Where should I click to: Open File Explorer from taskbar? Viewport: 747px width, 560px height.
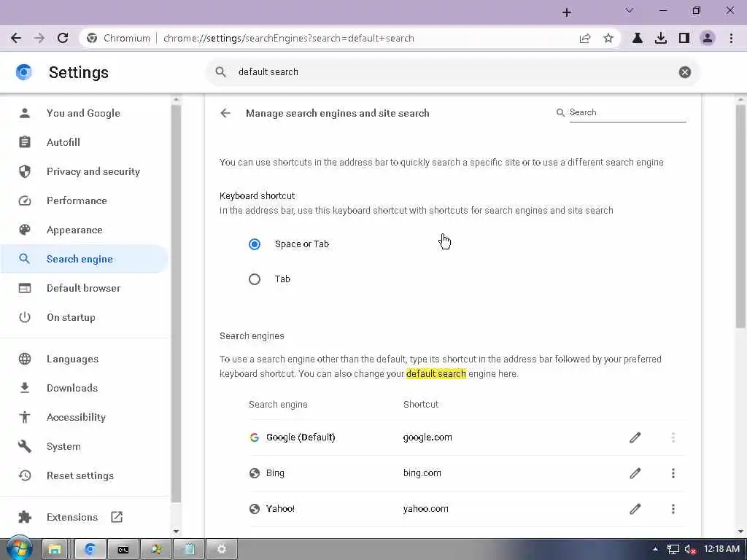(54, 549)
